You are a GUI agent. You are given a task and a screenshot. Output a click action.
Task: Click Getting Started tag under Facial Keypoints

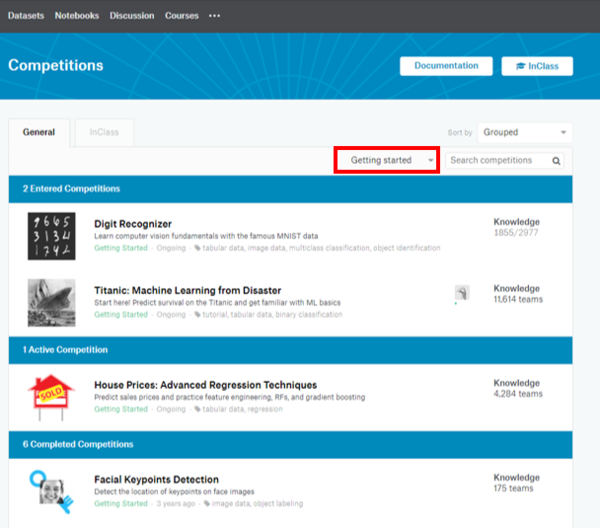(x=121, y=504)
